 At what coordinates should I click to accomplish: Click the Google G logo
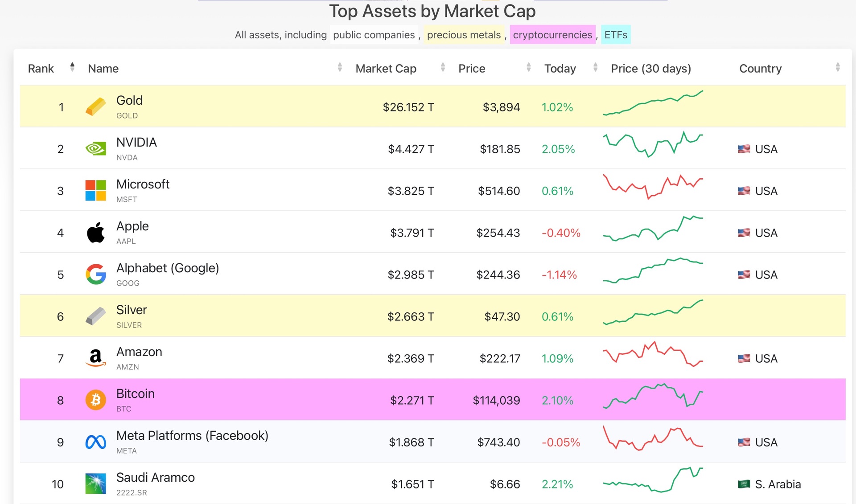(x=95, y=275)
